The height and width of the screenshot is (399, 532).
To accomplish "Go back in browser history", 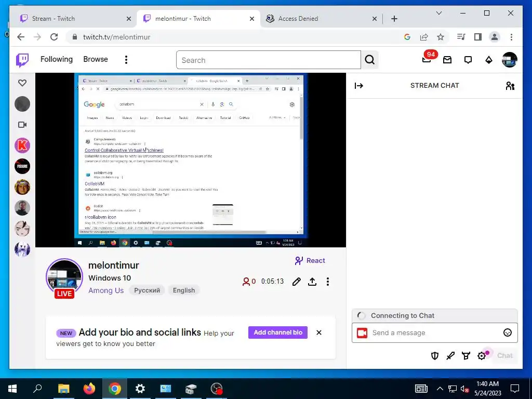I will pyautogui.click(x=21, y=37).
